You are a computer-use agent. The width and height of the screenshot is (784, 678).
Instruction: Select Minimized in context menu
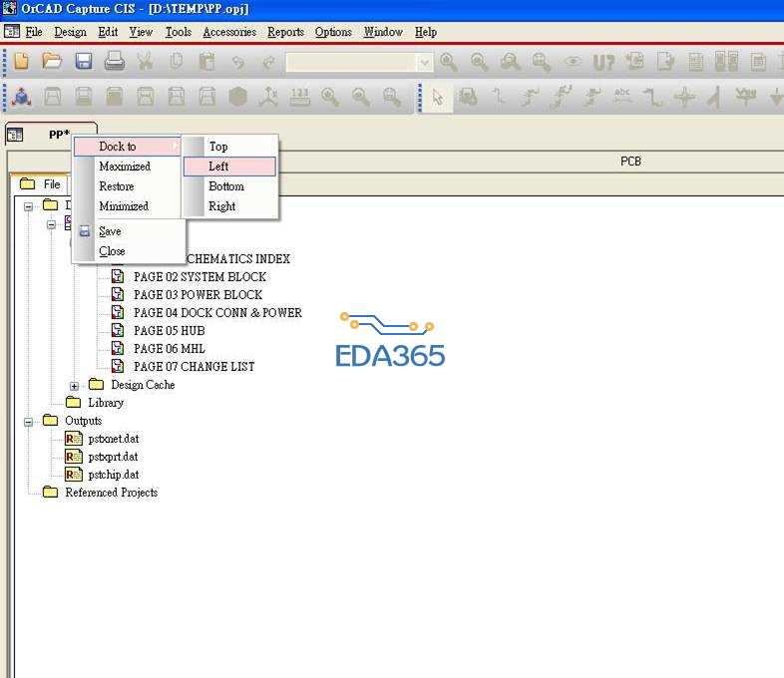tap(127, 206)
